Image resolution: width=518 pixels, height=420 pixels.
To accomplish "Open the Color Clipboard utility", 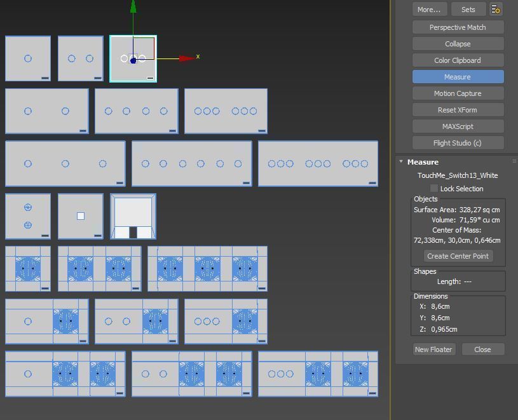I will point(458,60).
